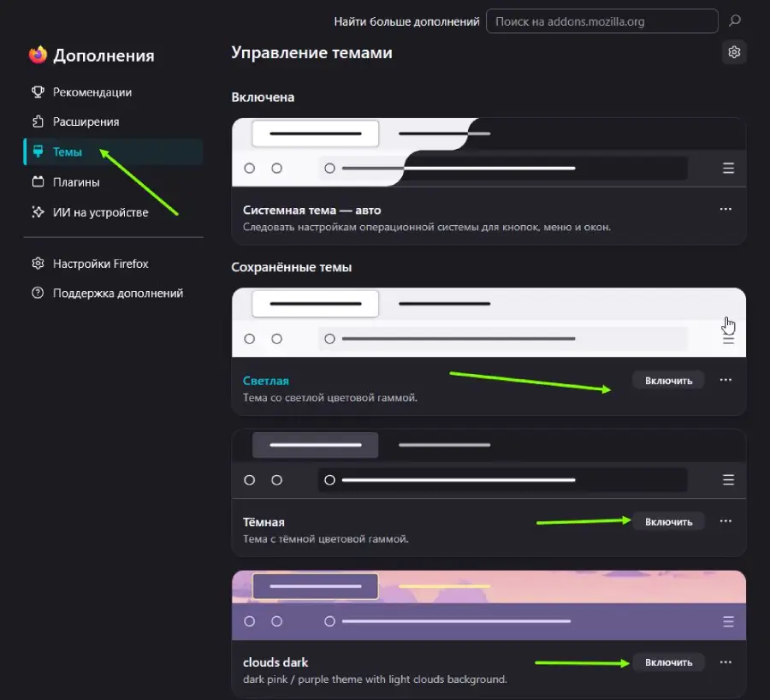
Task: Click the Тема со светлой цветовой гаммой description
Action: pos(330,397)
